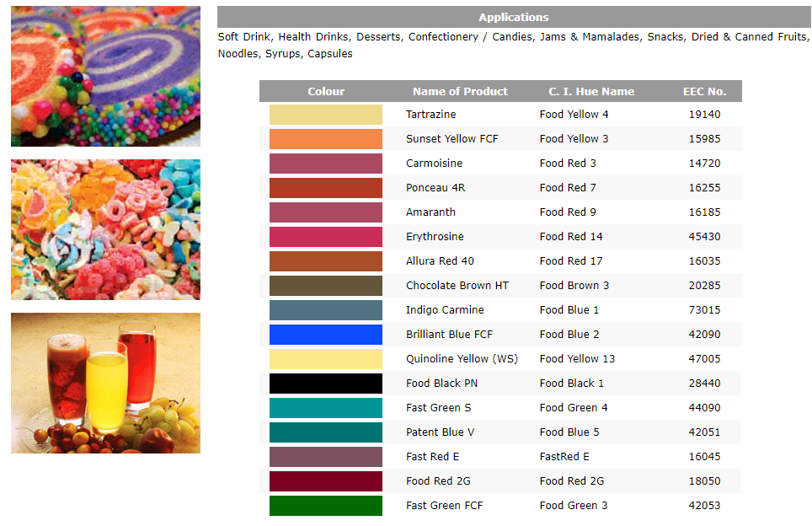Click the Chocolate Brown HT swatch
Viewport: 812px width, 526px height.
[326, 286]
